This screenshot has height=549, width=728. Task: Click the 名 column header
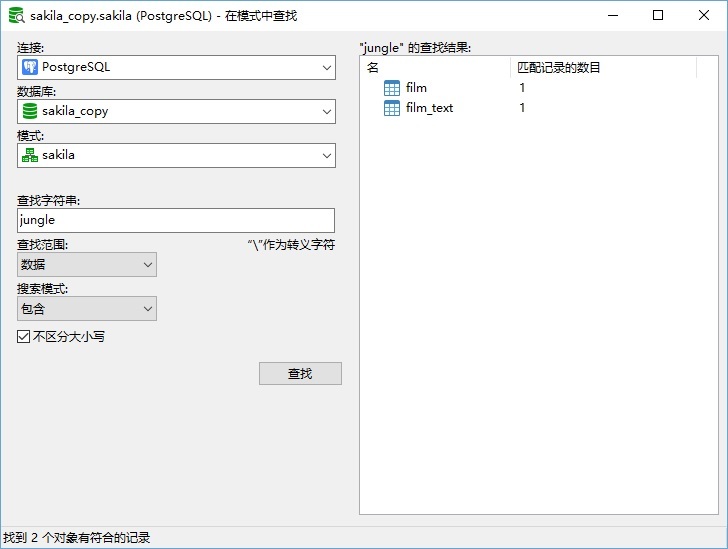coord(436,68)
